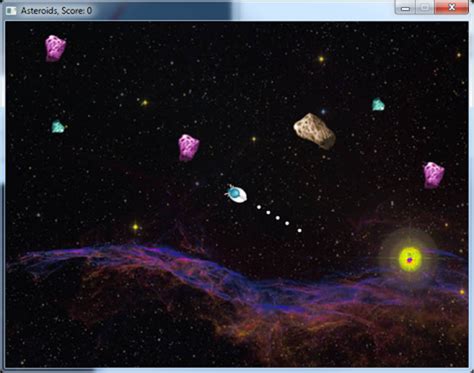Click the "Asteroids, Score: 0" title text

56,11
